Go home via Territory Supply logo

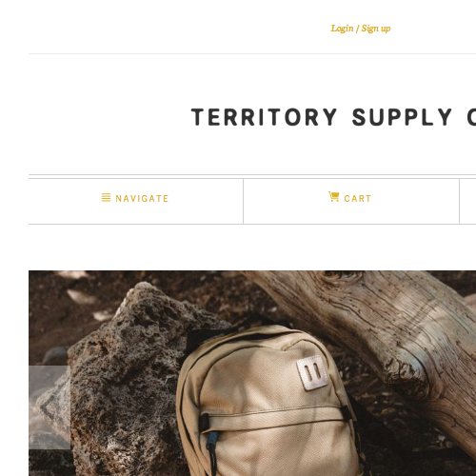(x=333, y=117)
